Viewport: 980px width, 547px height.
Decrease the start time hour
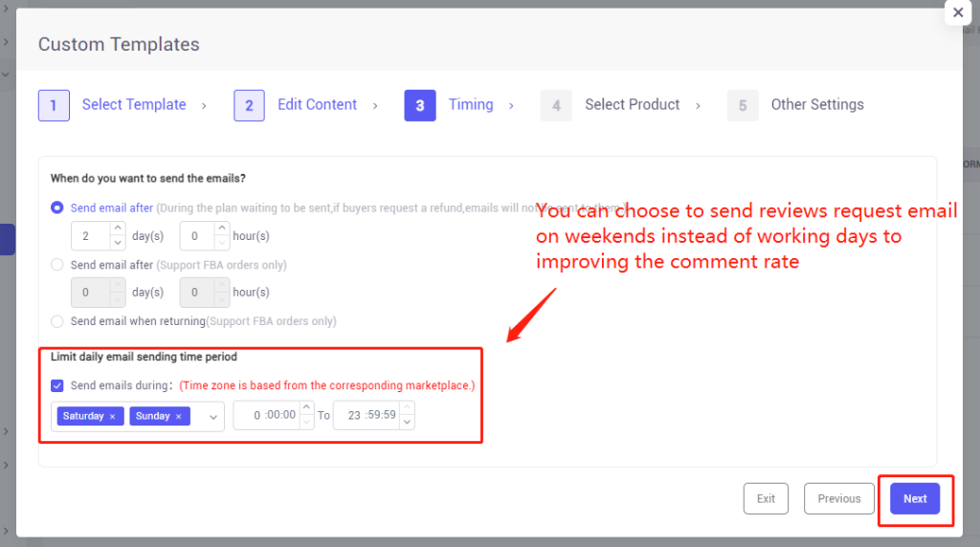(x=306, y=423)
